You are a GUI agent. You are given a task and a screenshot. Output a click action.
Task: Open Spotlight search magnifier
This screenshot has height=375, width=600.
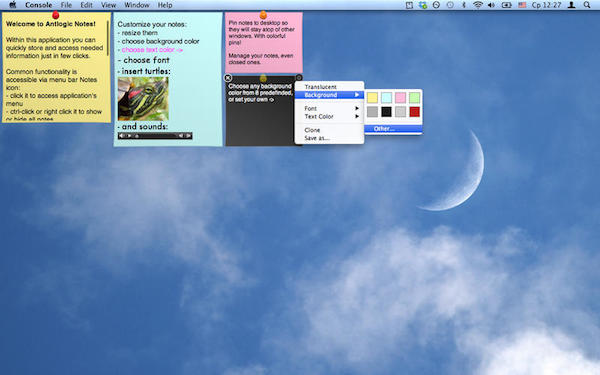pyautogui.click(x=587, y=5)
